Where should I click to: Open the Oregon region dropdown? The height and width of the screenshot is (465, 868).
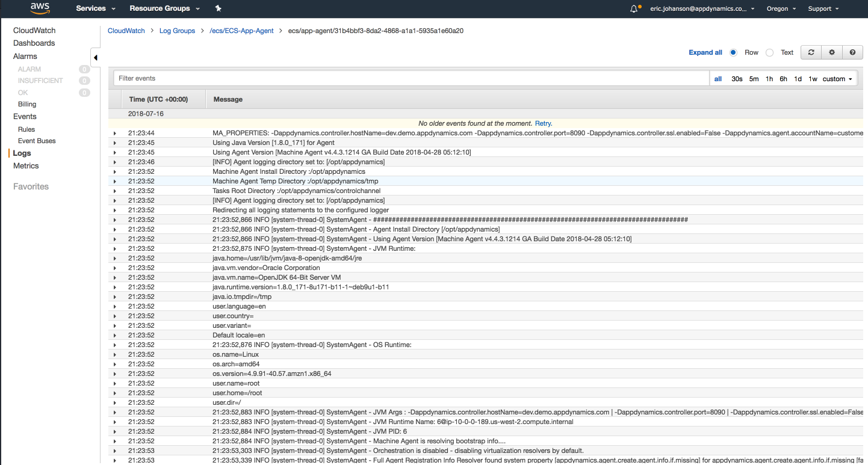coord(781,9)
